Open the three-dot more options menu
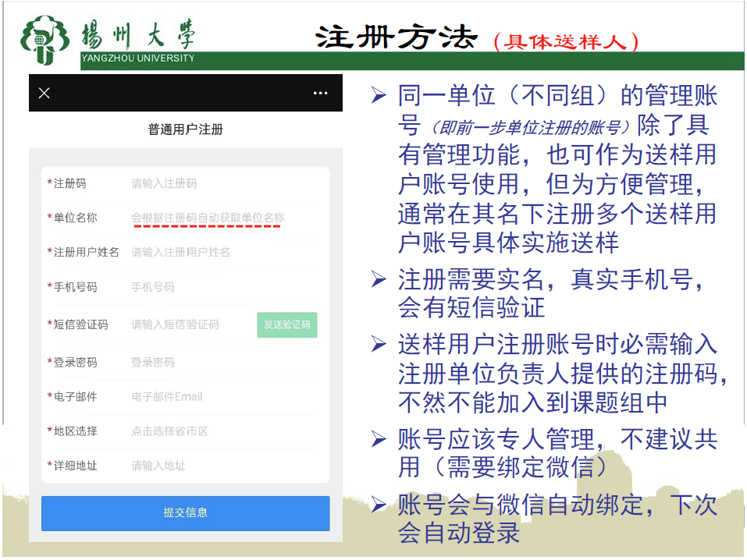This screenshot has height=560, width=747. click(x=320, y=94)
